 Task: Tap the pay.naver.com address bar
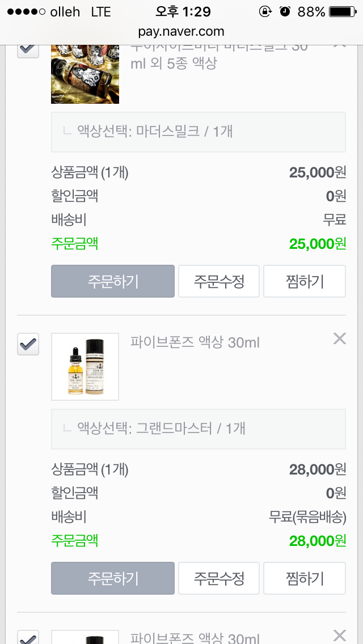[x=181, y=32]
